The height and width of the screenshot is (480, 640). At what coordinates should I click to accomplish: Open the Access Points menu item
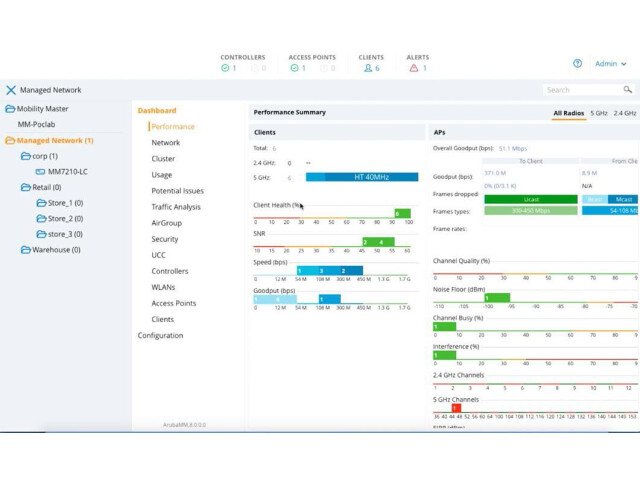coord(174,303)
